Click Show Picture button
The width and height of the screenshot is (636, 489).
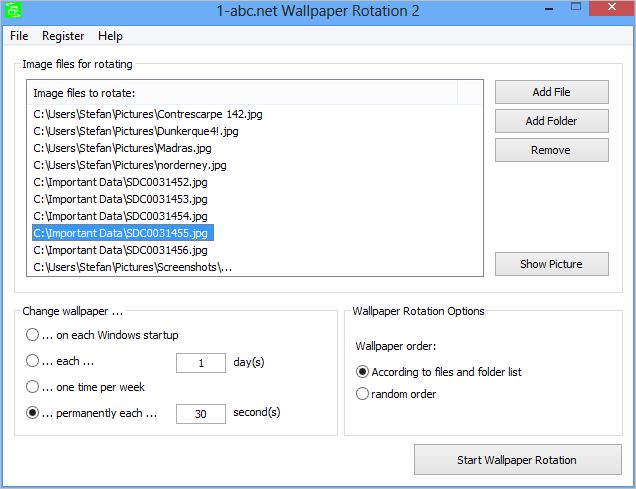point(551,264)
